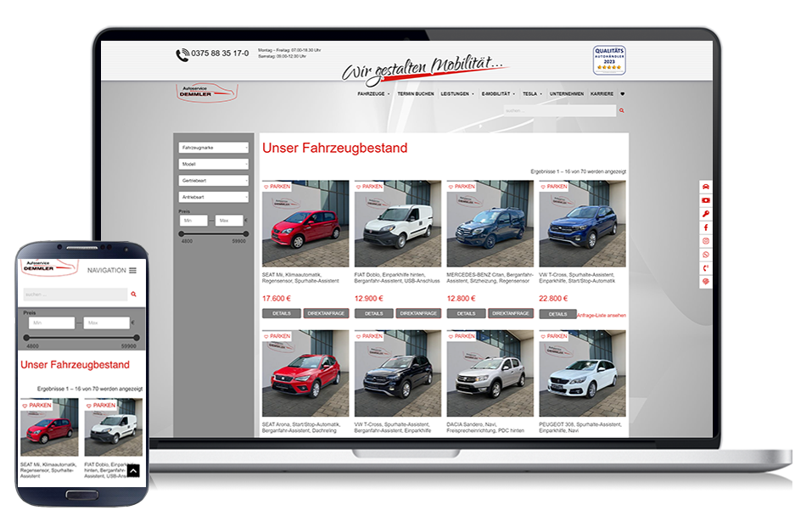Click the Max price field on phone

coord(107,322)
